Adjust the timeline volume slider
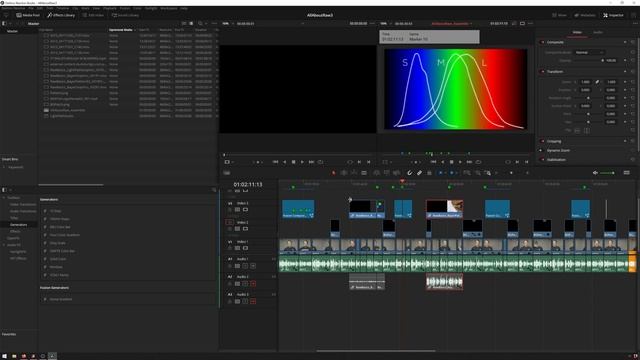 607,173
